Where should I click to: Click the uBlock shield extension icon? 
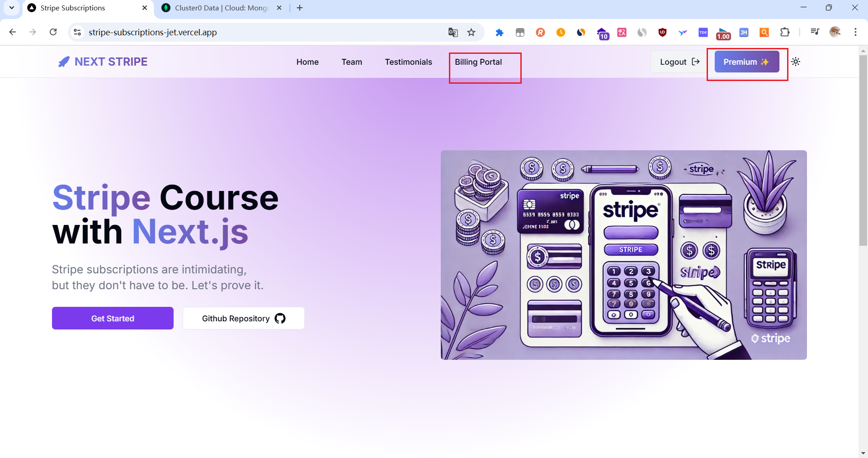[x=662, y=32]
